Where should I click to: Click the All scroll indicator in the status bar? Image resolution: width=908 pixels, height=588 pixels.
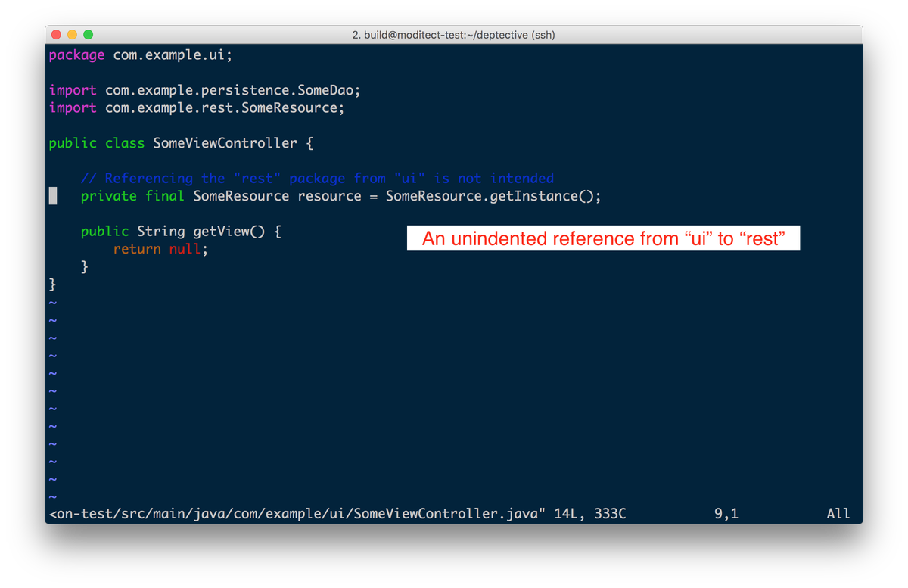click(x=838, y=513)
